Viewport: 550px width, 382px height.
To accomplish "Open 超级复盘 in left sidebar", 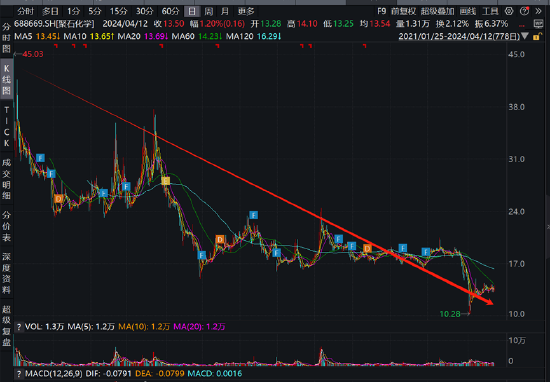I will pos(7,325).
